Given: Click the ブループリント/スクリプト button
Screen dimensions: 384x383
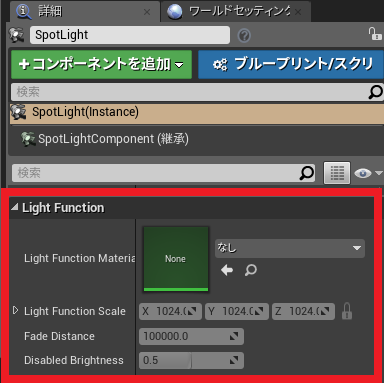Looking at the screenshot, I should [291, 64].
